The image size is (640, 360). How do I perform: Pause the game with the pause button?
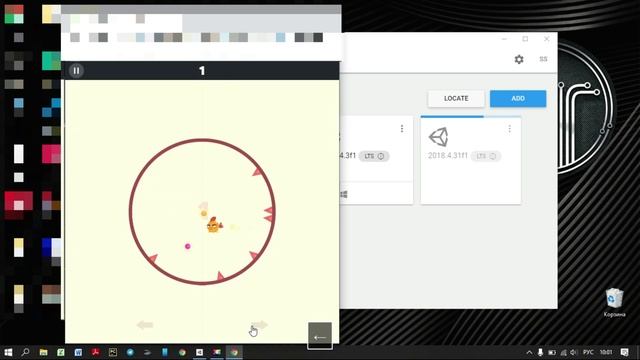pos(76,71)
